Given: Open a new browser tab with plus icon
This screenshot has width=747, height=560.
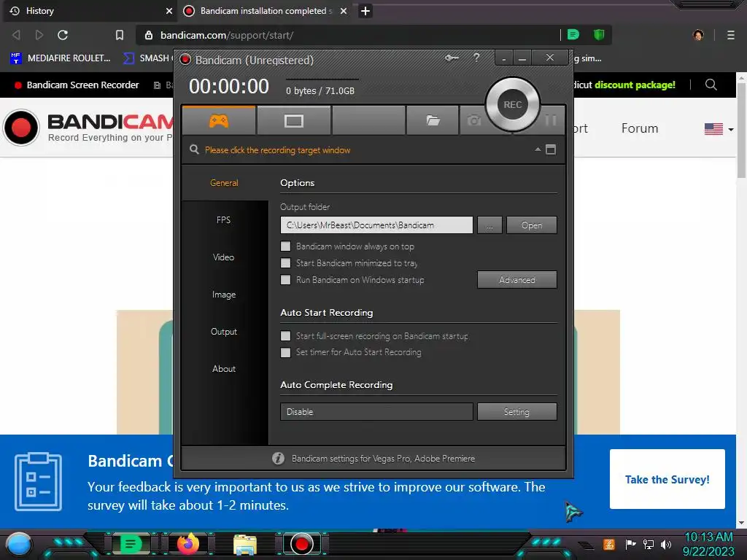Looking at the screenshot, I should pos(365,11).
